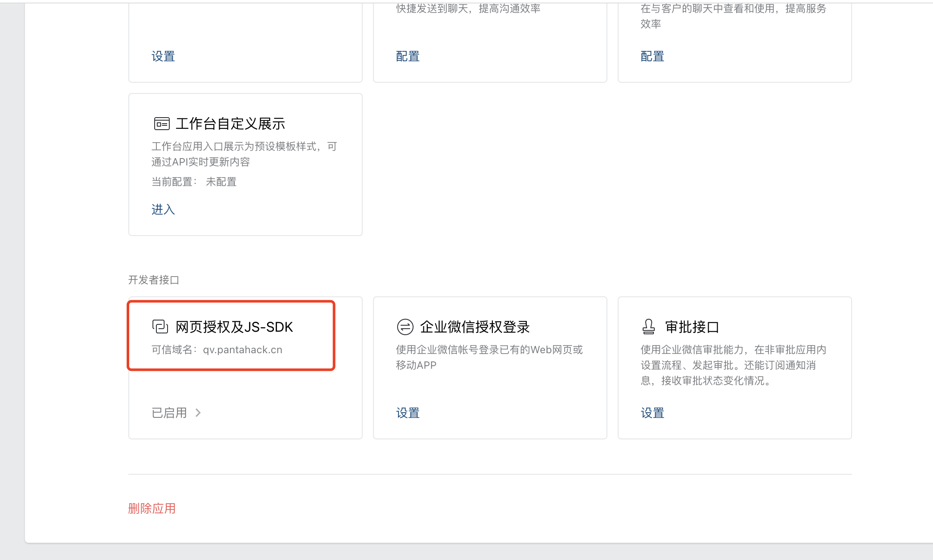Screen dimensions: 933x560
Task: Open the 审批接口 heading
Action: (692, 327)
